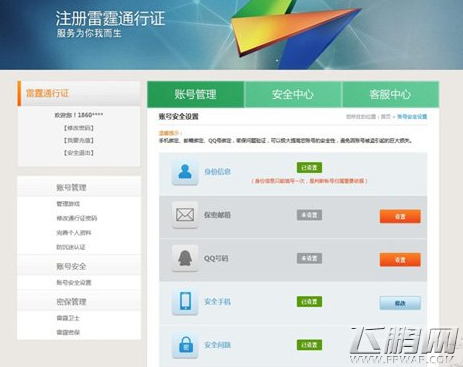Select 账号安全设置 in the left menu
The width and height of the screenshot is (463, 367).
74,283
